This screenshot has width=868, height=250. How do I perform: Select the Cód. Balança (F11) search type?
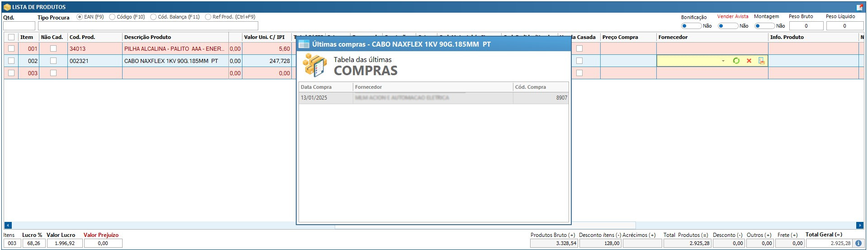point(153,17)
